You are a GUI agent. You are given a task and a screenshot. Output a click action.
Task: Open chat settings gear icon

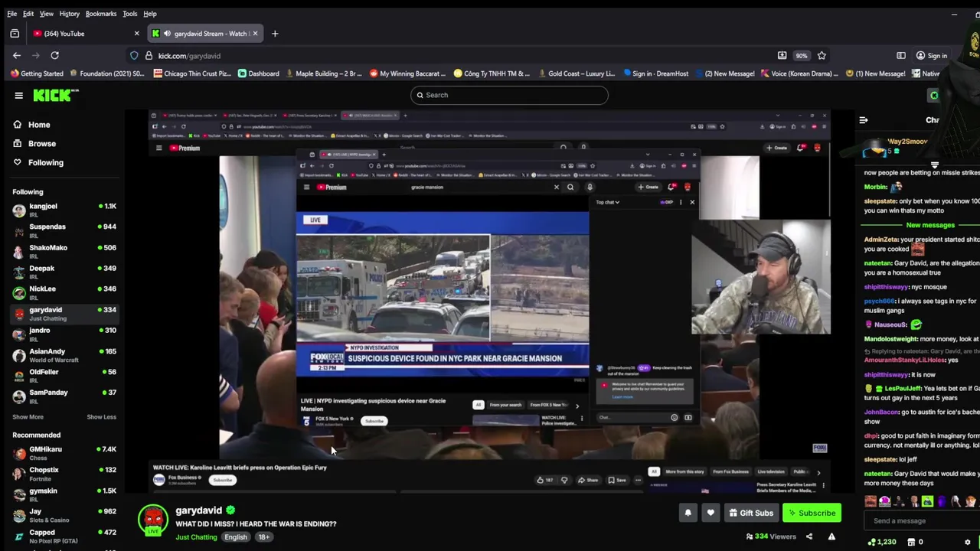click(x=968, y=542)
